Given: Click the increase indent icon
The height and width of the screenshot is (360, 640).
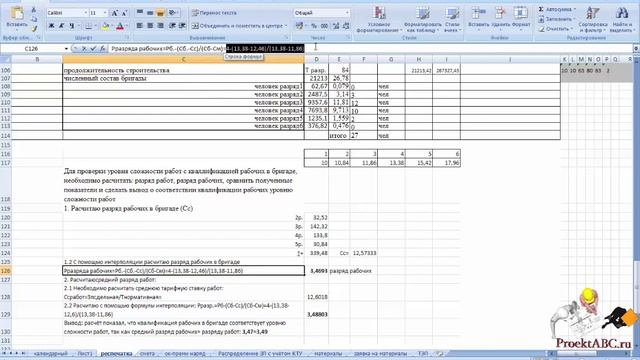Looking at the screenshot, I should point(182,26).
